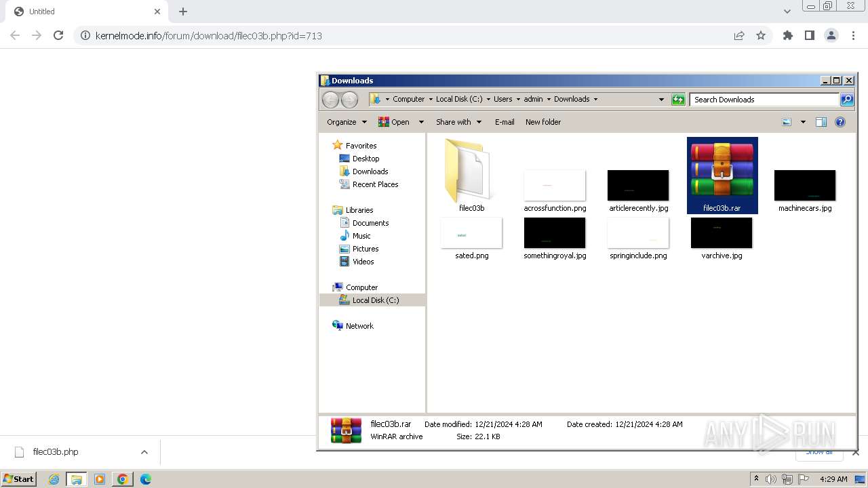Click the address bar URL
The width and height of the screenshot is (868, 488).
click(x=208, y=35)
